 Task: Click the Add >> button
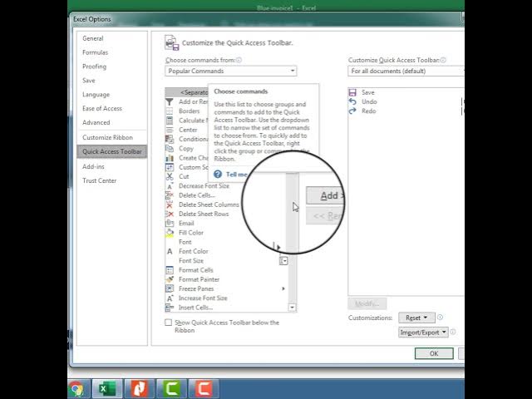(325, 195)
